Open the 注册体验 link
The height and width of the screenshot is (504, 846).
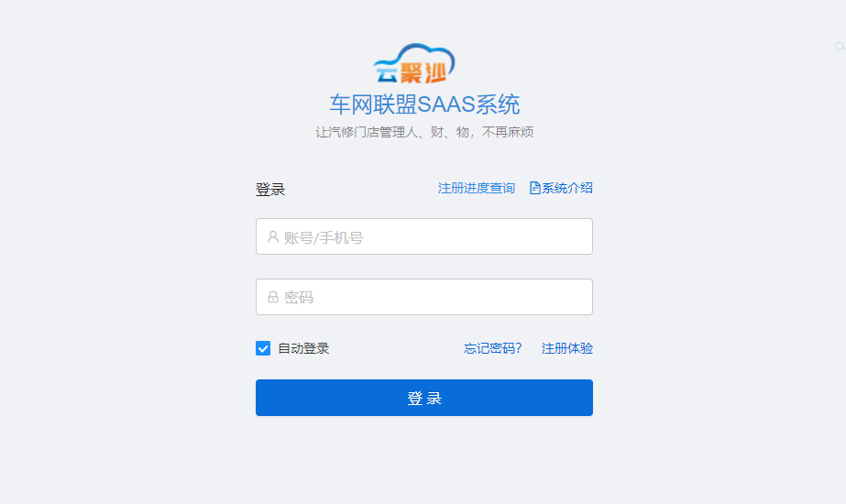click(567, 348)
